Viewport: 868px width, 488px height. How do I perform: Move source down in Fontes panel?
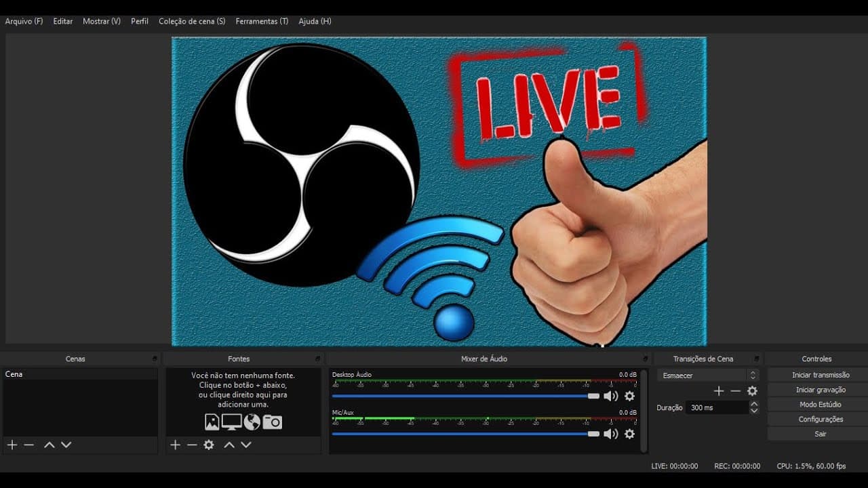pos(246,445)
